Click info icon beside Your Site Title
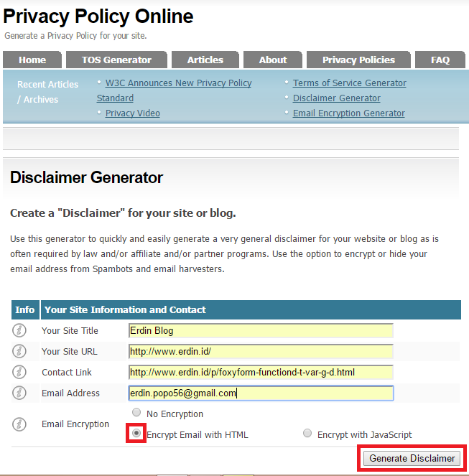The width and height of the screenshot is (469, 476). click(x=19, y=330)
